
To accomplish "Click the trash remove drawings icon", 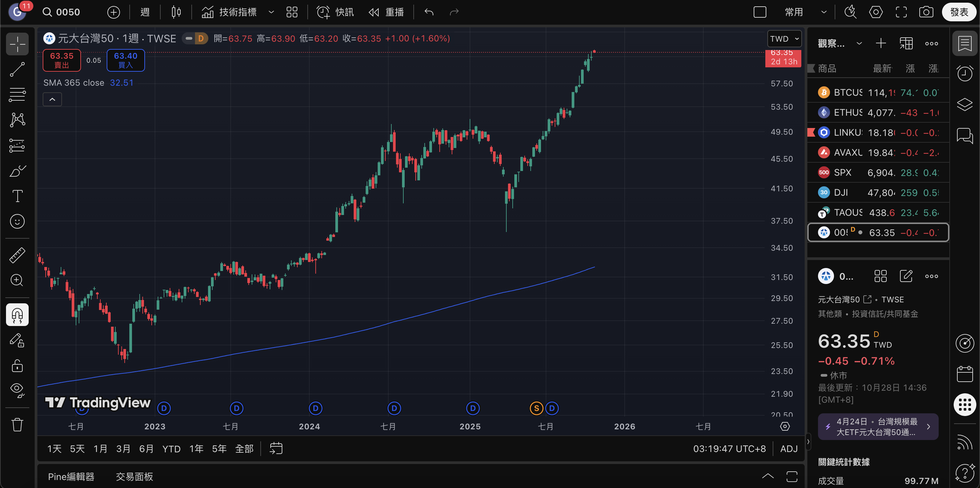I will point(17,424).
